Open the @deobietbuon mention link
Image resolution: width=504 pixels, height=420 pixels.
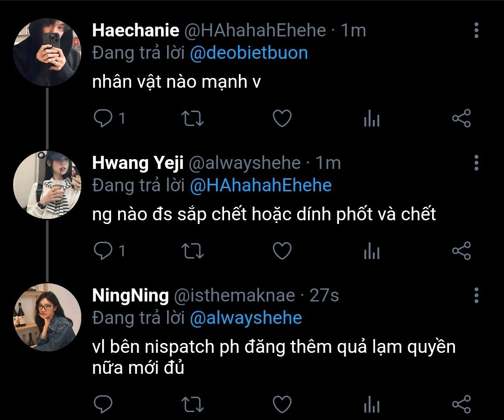pyautogui.click(x=249, y=53)
